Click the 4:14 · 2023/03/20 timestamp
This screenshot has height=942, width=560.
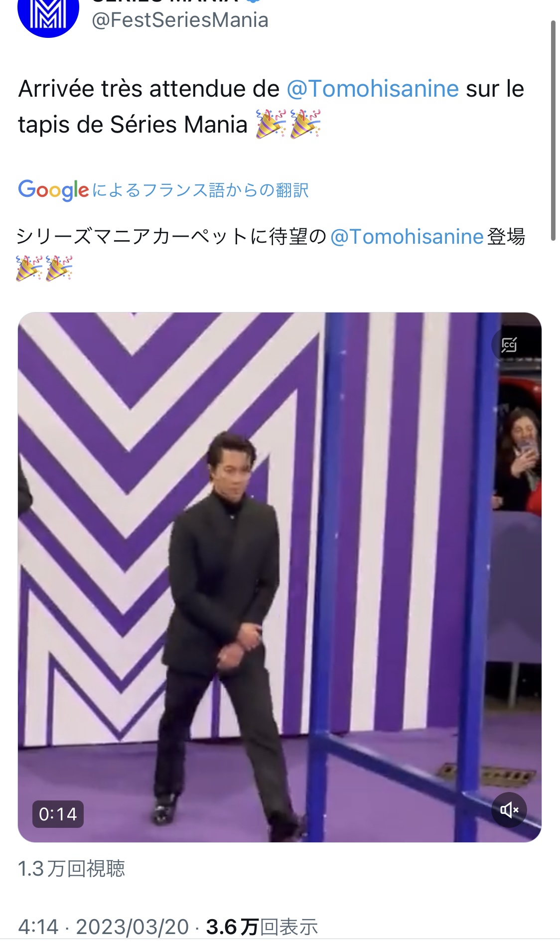[x=104, y=927]
